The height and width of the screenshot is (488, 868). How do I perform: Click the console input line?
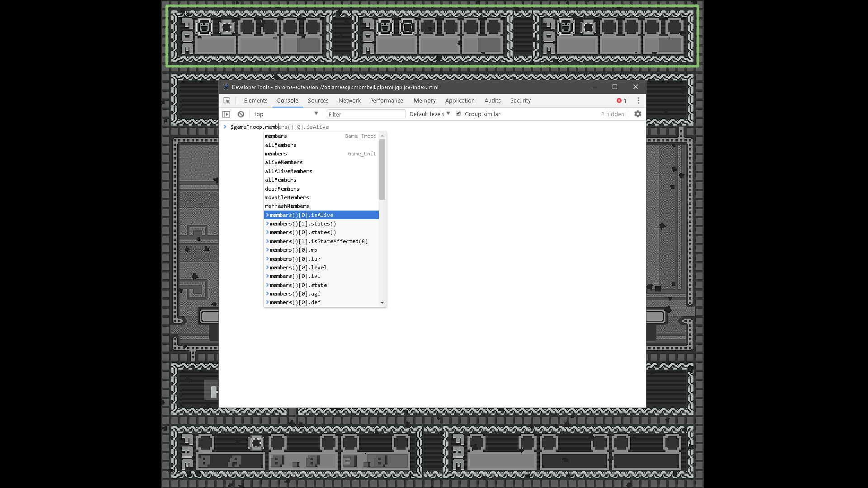tap(432, 127)
